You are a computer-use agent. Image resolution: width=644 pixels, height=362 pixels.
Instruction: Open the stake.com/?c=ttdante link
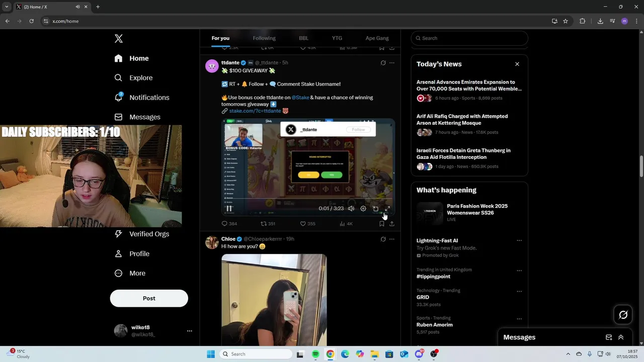[x=255, y=111]
